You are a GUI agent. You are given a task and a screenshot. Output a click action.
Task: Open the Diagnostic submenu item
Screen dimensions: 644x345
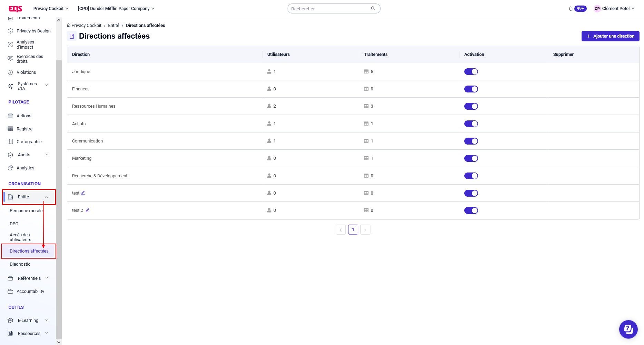[20, 264]
